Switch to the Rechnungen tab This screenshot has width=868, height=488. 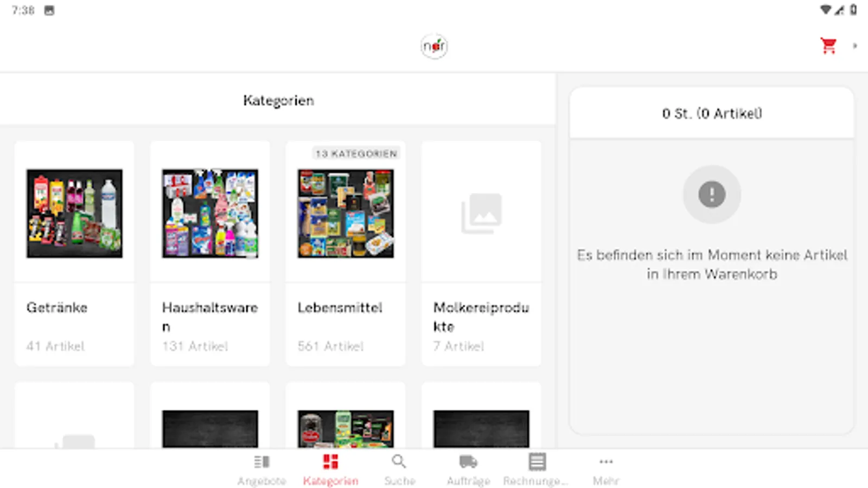click(536, 470)
